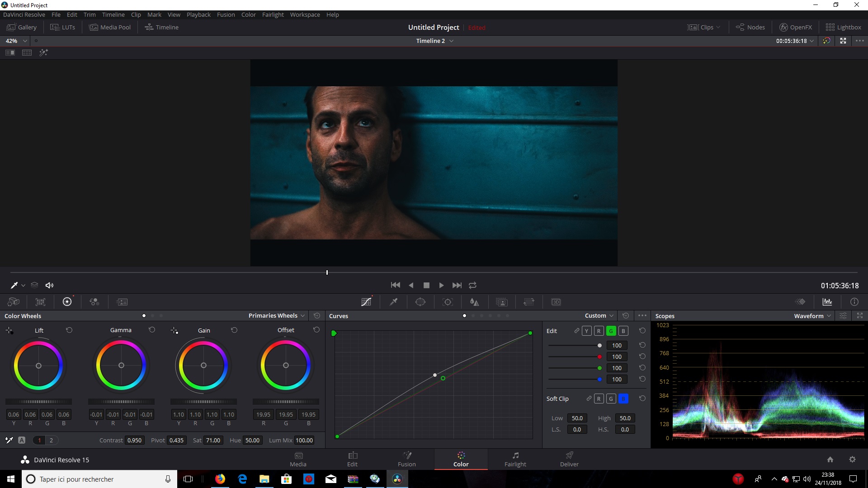The height and width of the screenshot is (488, 868).
Task: Reset the Lift color wheel
Action: (x=69, y=330)
